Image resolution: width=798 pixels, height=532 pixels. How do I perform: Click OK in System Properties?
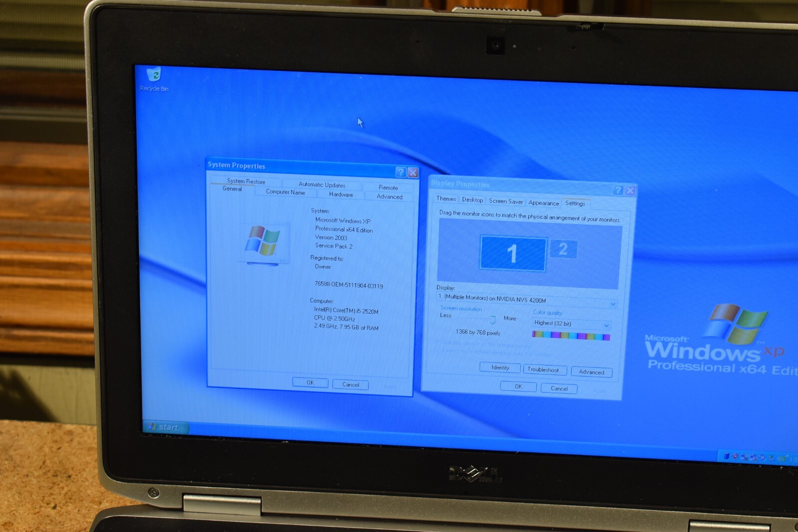[x=310, y=382]
